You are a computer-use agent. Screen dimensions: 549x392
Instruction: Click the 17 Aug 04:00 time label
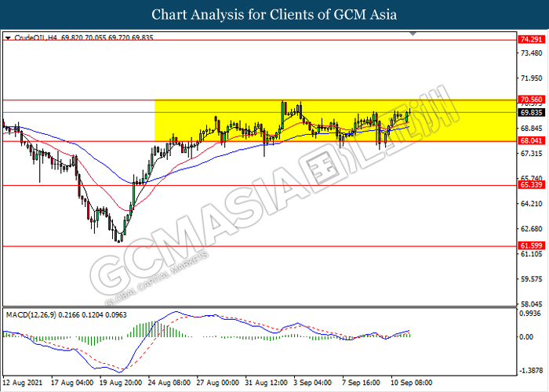click(72, 383)
